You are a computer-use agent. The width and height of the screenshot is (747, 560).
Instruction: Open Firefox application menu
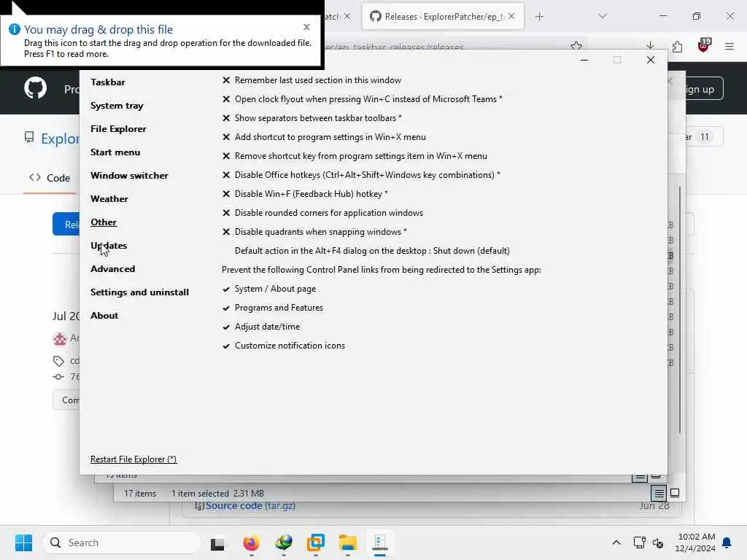(729, 46)
